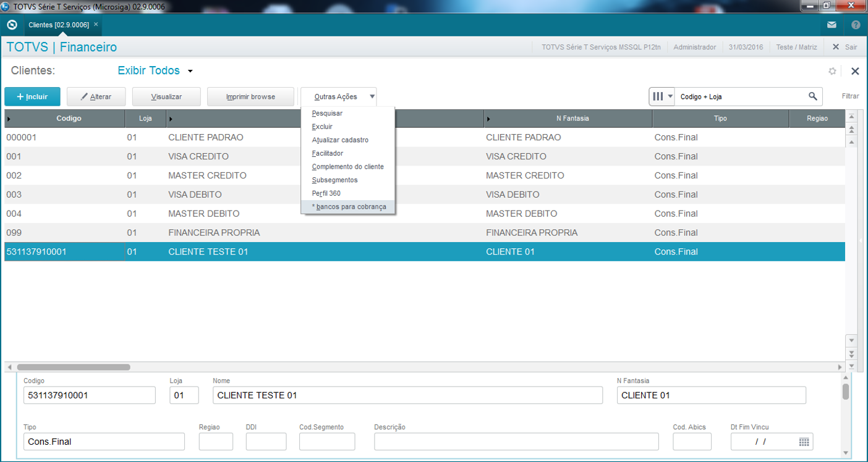The width and height of the screenshot is (868, 462).
Task: Select Complemento do cliente from the menu
Action: click(x=347, y=167)
